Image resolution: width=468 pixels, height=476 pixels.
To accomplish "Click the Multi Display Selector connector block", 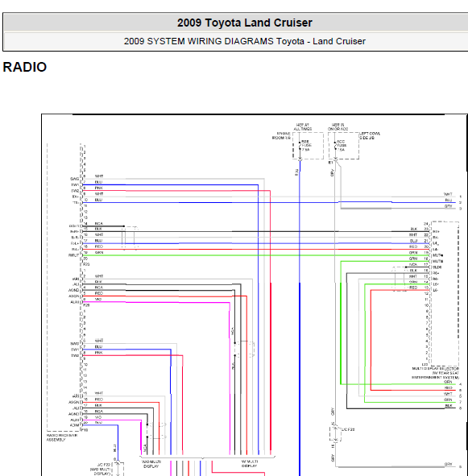I will (445, 293).
